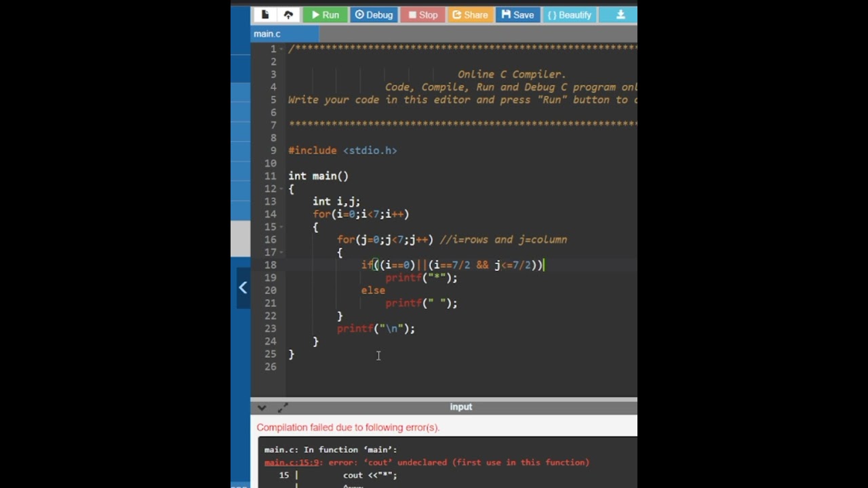This screenshot has height=488, width=868.
Task: Click the printf("*") statement on line 19
Action: pyautogui.click(x=421, y=278)
